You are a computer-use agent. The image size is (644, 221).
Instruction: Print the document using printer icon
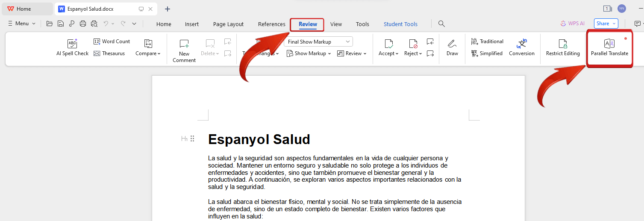[83, 24]
